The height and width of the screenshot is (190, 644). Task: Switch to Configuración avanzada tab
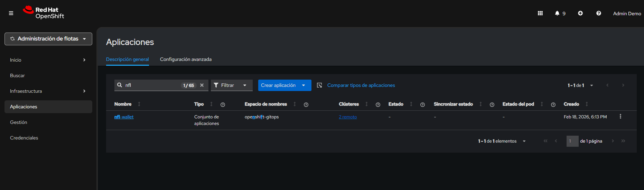pyautogui.click(x=186, y=59)
